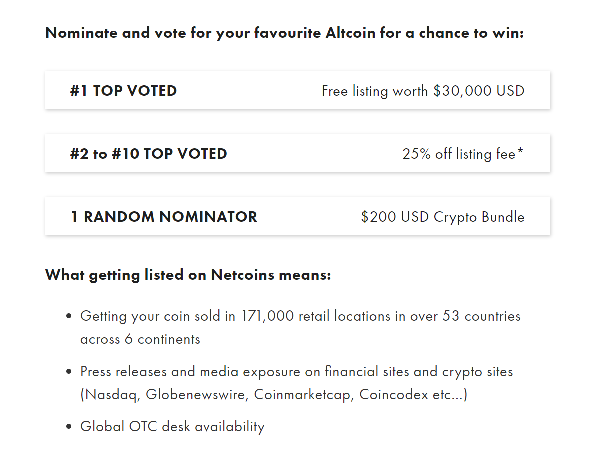
Task: Click the '25% off listing fee*' text
Action: [463, 154]
